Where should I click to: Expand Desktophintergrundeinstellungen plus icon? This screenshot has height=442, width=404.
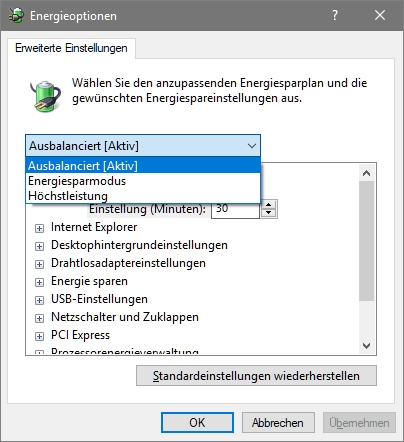click(x=39, y=246)
